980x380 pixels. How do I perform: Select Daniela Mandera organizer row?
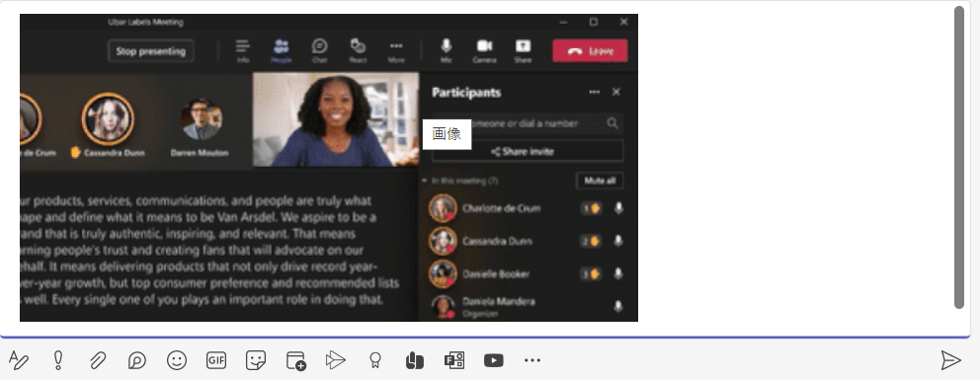pyautogui.click(x=527, y=306)
